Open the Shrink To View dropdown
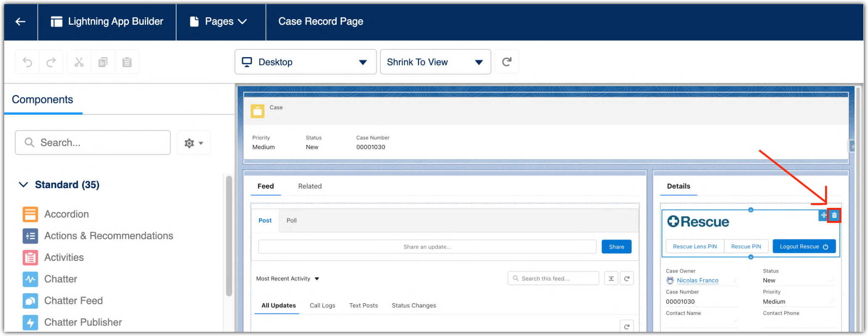The width and height of the screenshot is (868, 336). tap(435, 62)
